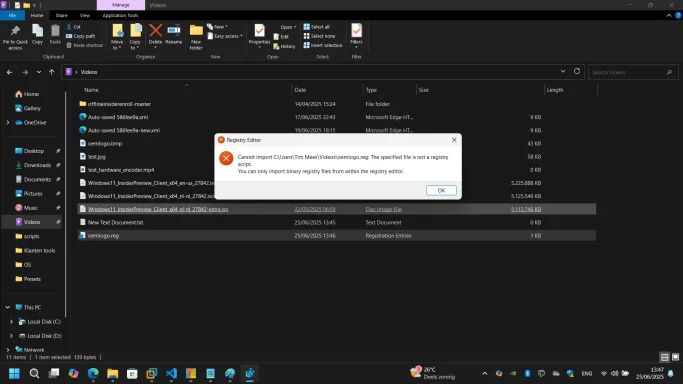Open the File menu tab
The width and height of the screenshot is (683, 384).
[12, 15]
